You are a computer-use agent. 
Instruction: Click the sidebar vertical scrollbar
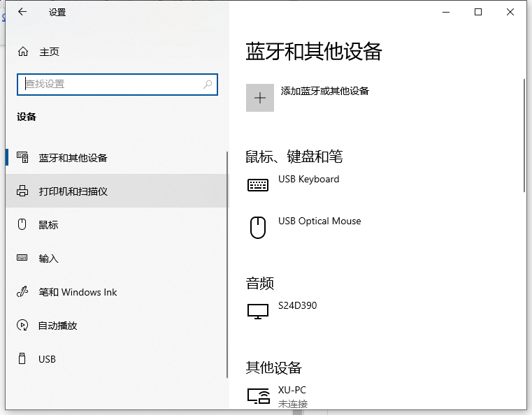(x=227, y=265)
